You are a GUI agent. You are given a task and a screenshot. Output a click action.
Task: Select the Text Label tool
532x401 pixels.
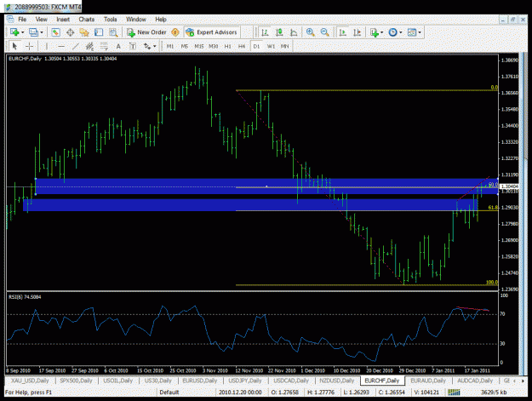pyautogui.click(x=133, y=46)
